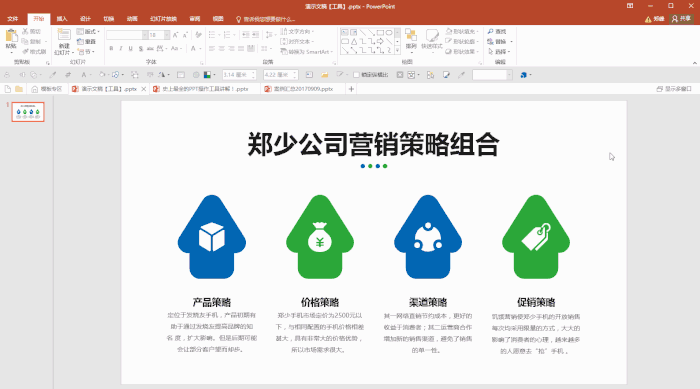Click the New Slide (新建幻灯片) icon

[x=64, y=36]
